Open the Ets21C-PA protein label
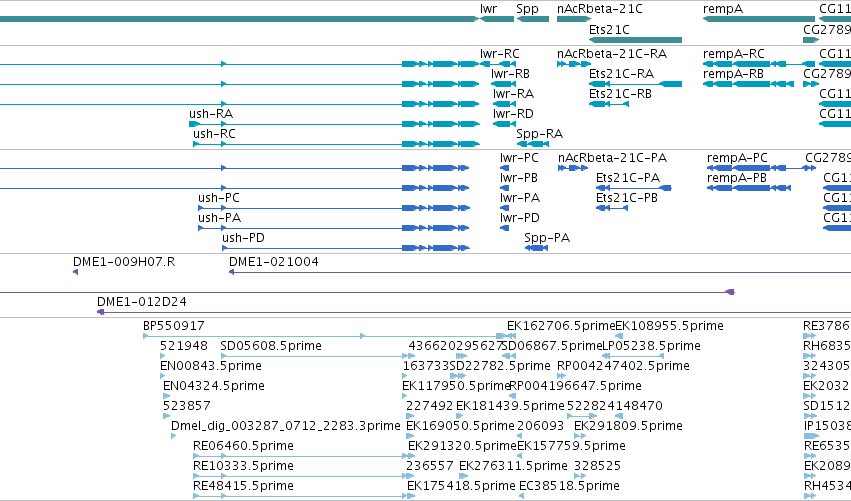851x501 pixels. click(628, 178)
